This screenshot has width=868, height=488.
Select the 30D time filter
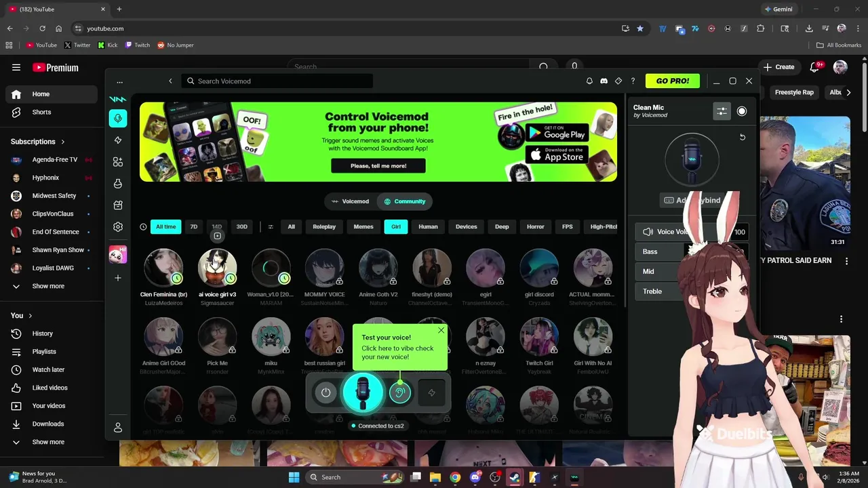[x=241, y=227]
